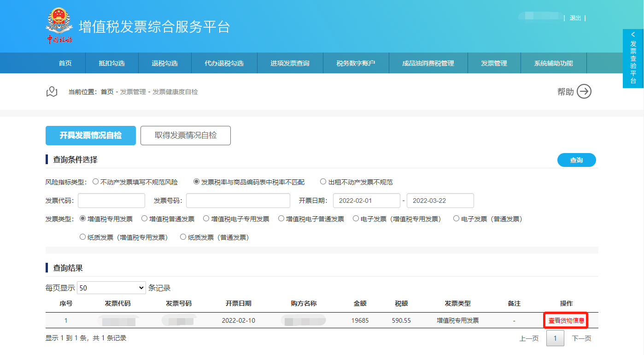The image size is (644, 355).
Task: Go to 上一页 in pagination
Action: pos(529,338)
